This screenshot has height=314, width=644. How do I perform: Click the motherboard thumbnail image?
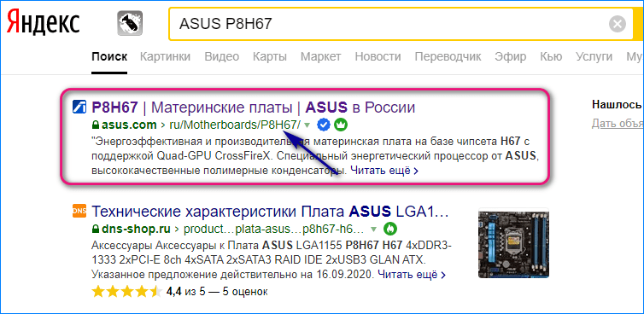click(514, 244)
